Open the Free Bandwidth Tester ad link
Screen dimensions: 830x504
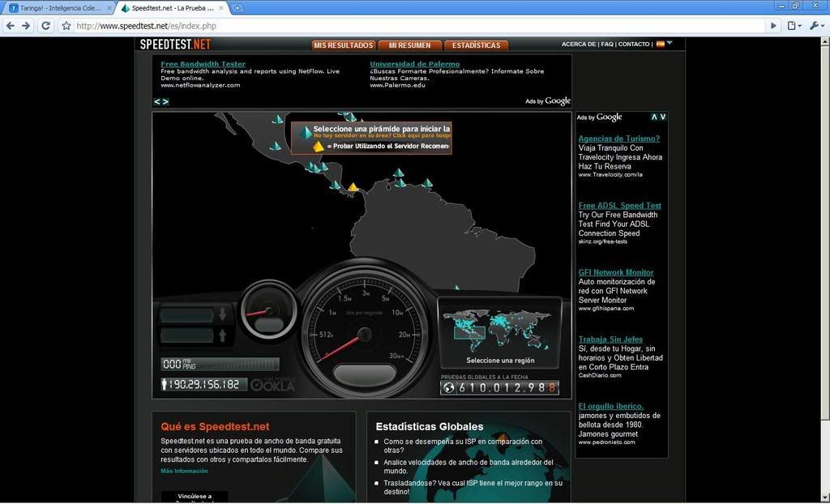(x=203, y=64)
